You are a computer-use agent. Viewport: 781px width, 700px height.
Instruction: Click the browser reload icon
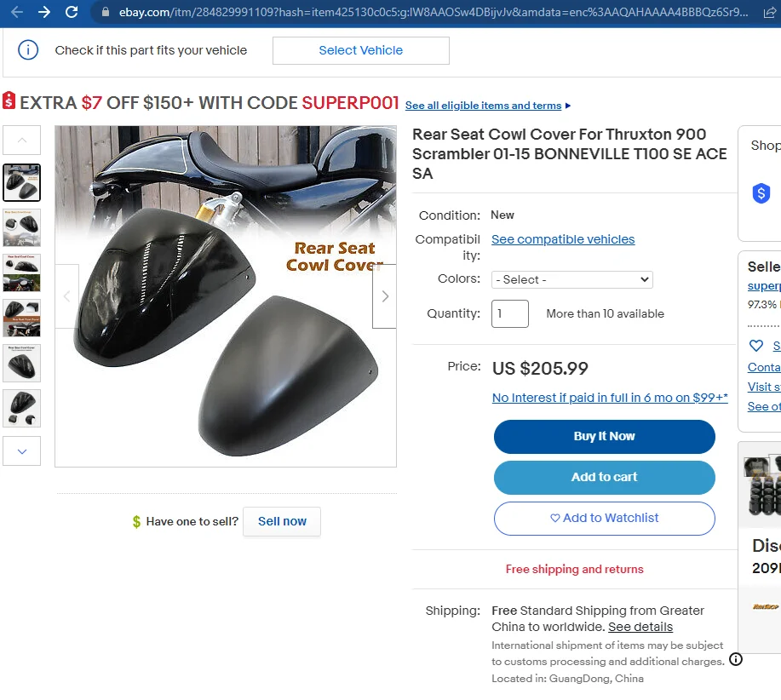[x=72, y=12]
